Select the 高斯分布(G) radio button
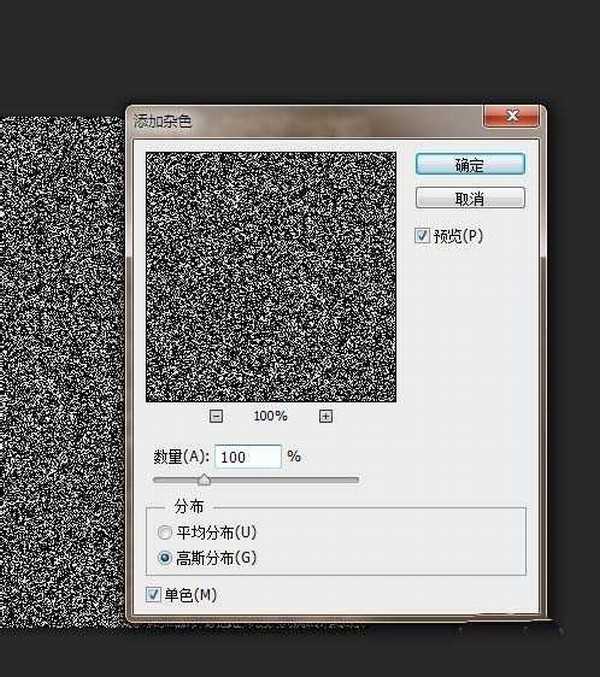 tap(165, 558)
